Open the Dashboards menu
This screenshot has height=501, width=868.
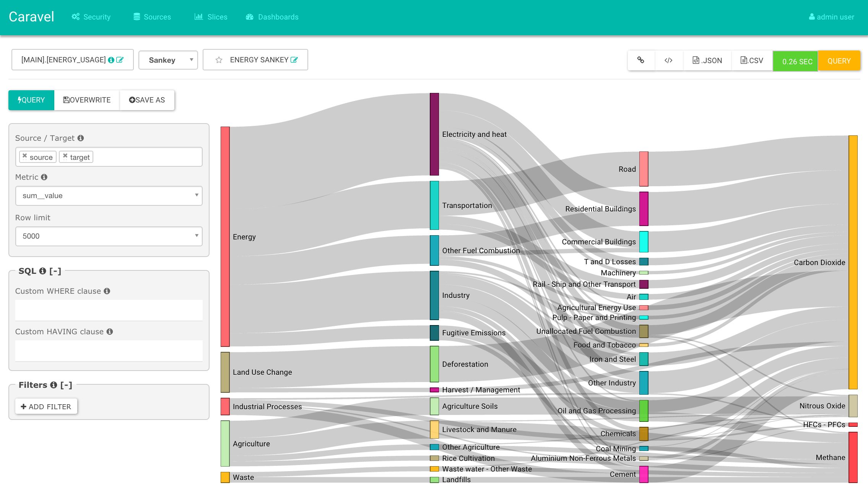[272, 17]
